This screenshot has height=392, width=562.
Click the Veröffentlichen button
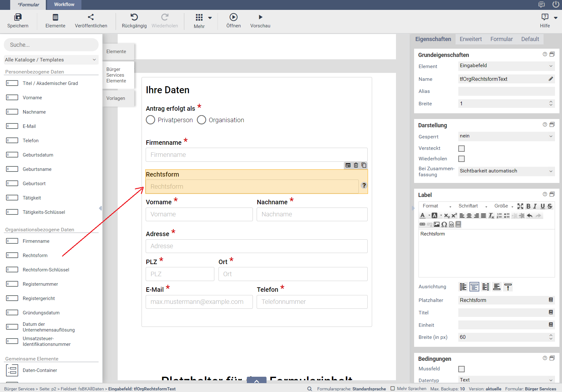[x=91, y=21]
